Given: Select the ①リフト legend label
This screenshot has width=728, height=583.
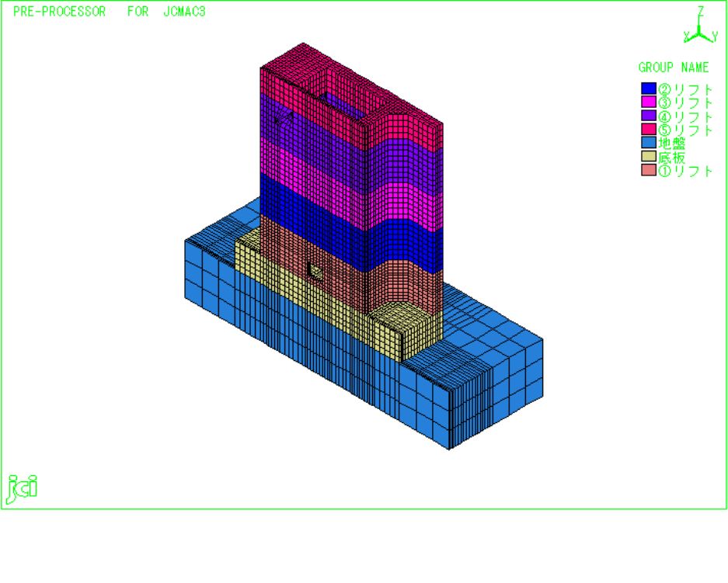Looking at the screenshot, I should coord(685,171).
